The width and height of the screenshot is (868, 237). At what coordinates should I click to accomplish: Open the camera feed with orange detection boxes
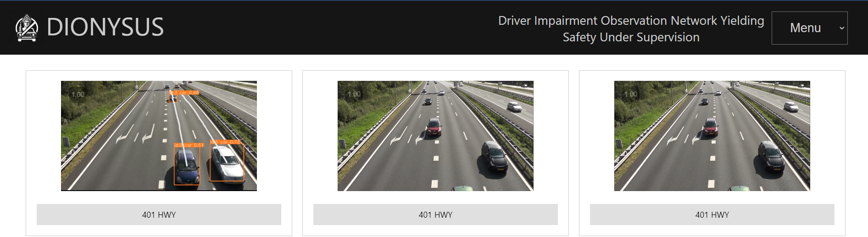coord(159,136)
